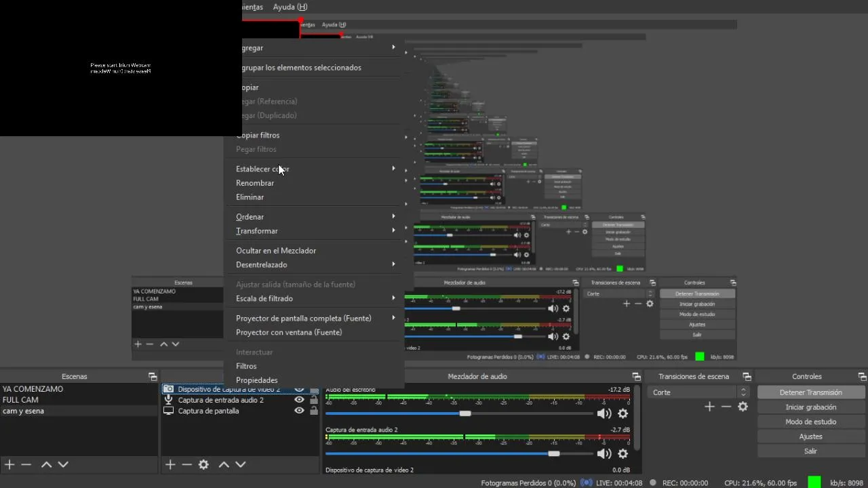Screen dimensions: 868x488
Task: Expand the Desentrelazado submenu
Action: pyautogui.click(x=393, y=264)
